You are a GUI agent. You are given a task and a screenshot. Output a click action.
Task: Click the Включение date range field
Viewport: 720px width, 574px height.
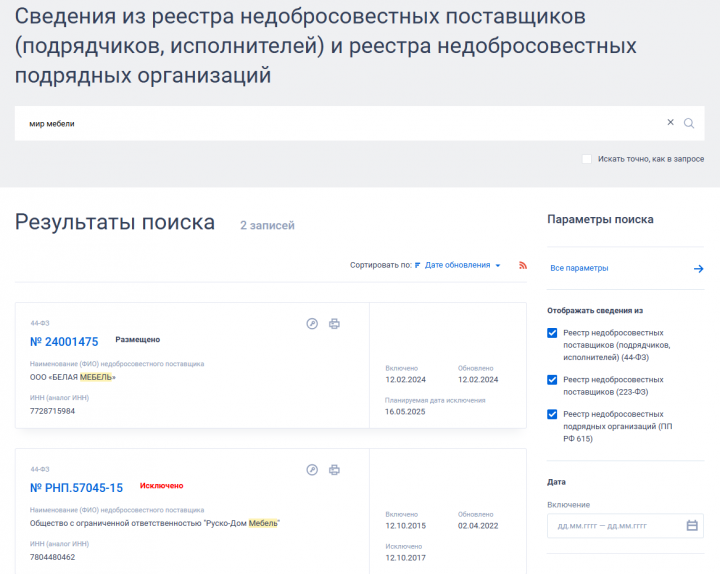tap(615, 525)
